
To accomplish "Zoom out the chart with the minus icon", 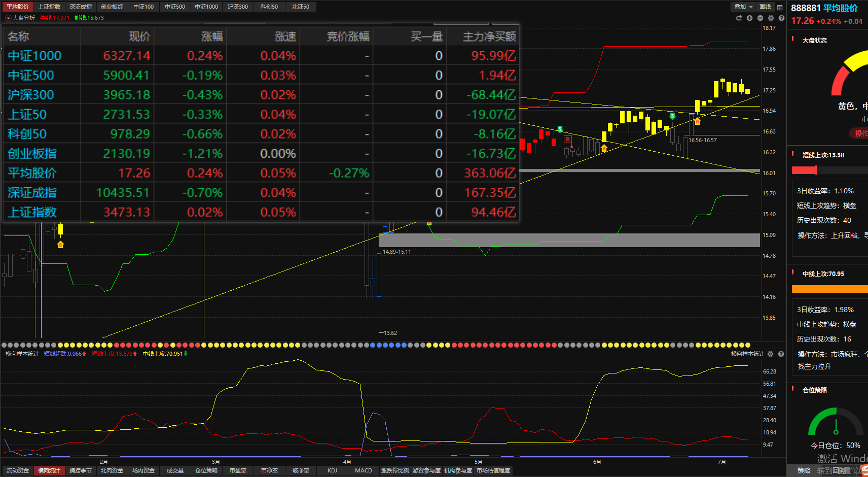I will [760, 18].
